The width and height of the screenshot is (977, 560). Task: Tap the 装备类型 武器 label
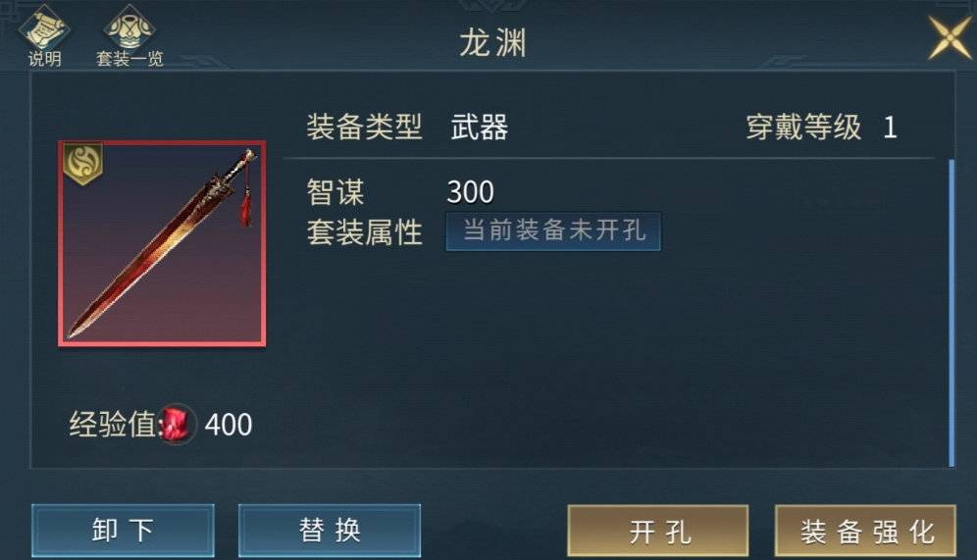tap(407, 127)
